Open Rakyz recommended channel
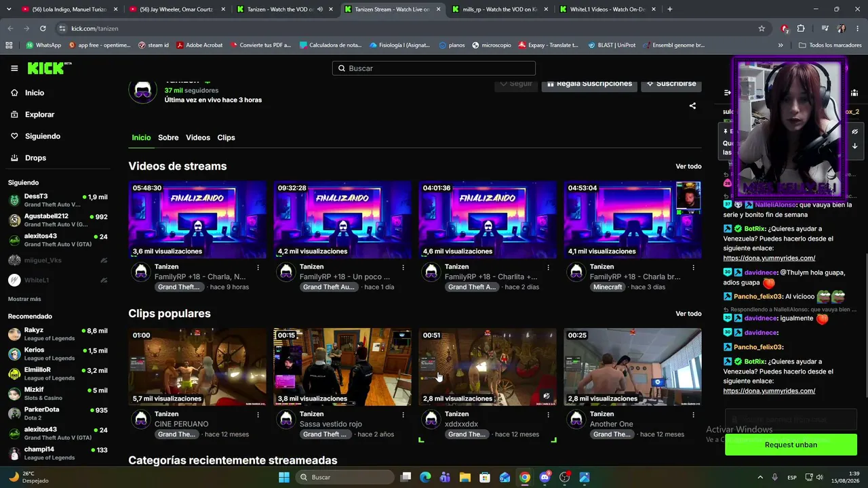This screenshot has height=488, width=868. (x=58, y=334)
